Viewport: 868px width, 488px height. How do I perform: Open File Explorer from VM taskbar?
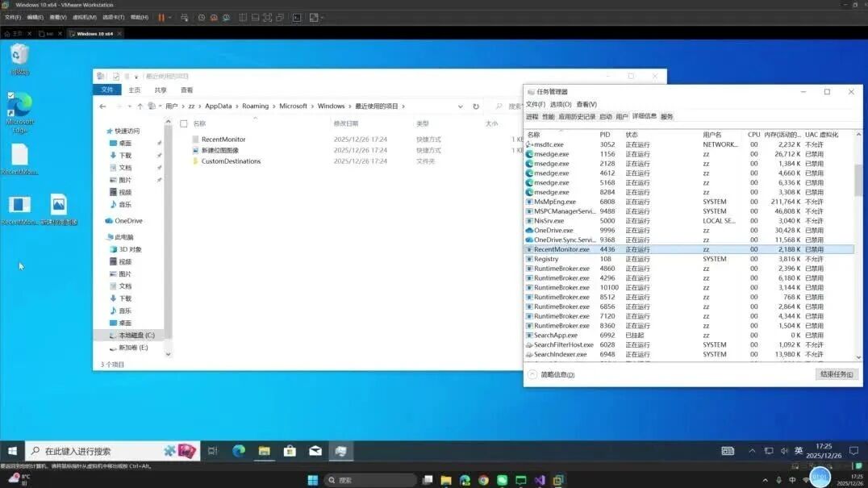(x=264, y=451)
